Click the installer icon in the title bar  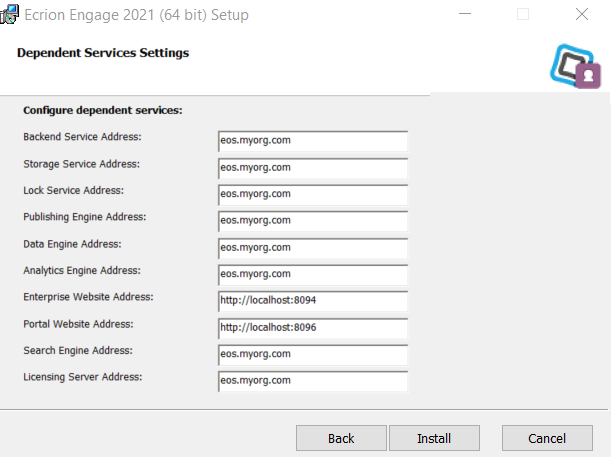pos(9,14)
